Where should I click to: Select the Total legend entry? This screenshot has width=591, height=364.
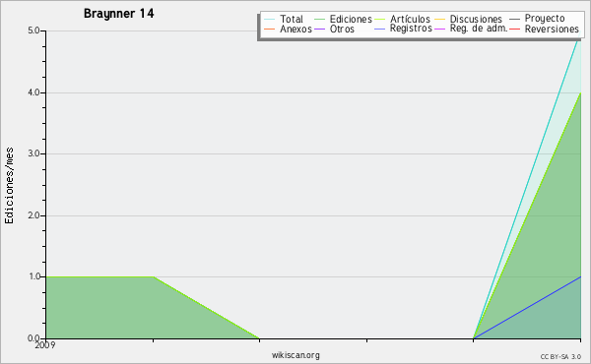click(284, 19)
